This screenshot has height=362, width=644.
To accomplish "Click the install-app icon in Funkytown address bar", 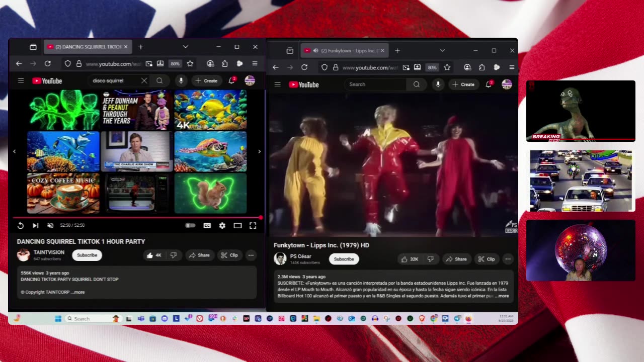I will [x=417, y=67].
